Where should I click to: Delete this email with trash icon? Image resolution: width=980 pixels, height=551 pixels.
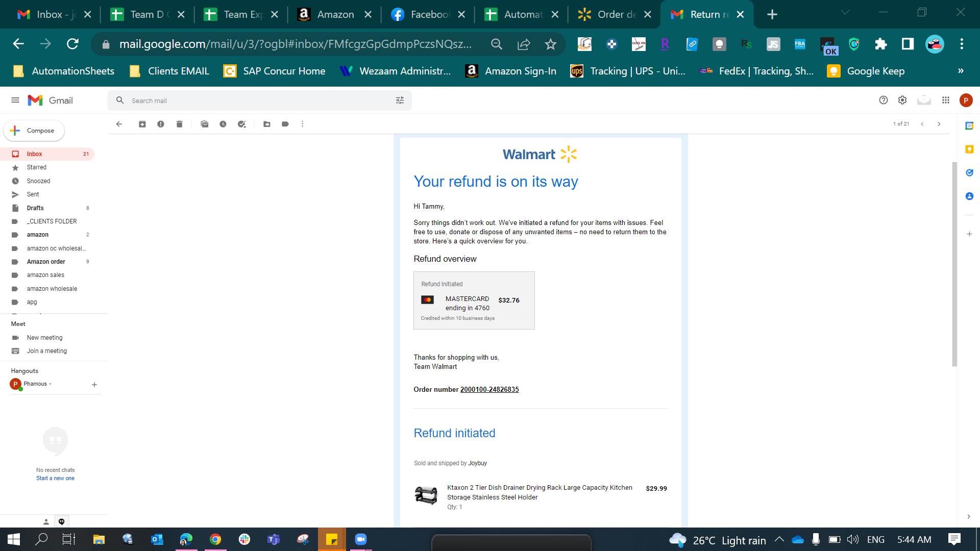tap(179, 124)
